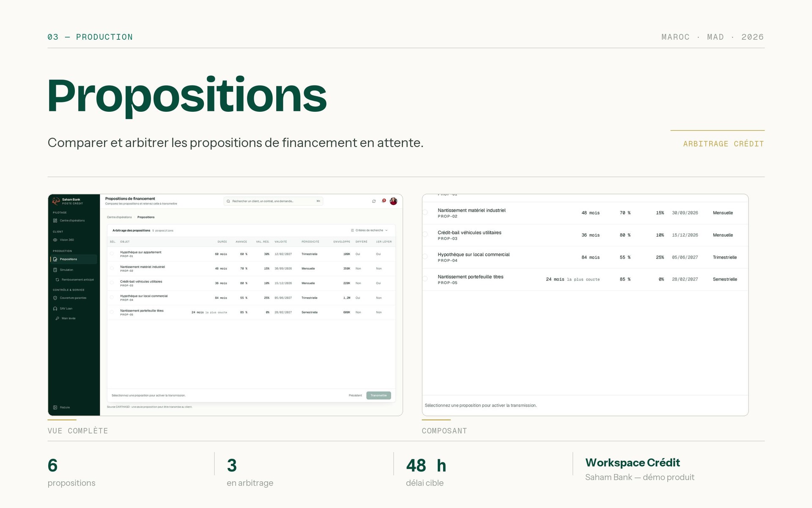Select PROP-03 radio in the Composant panel

(x=425, y=234)
